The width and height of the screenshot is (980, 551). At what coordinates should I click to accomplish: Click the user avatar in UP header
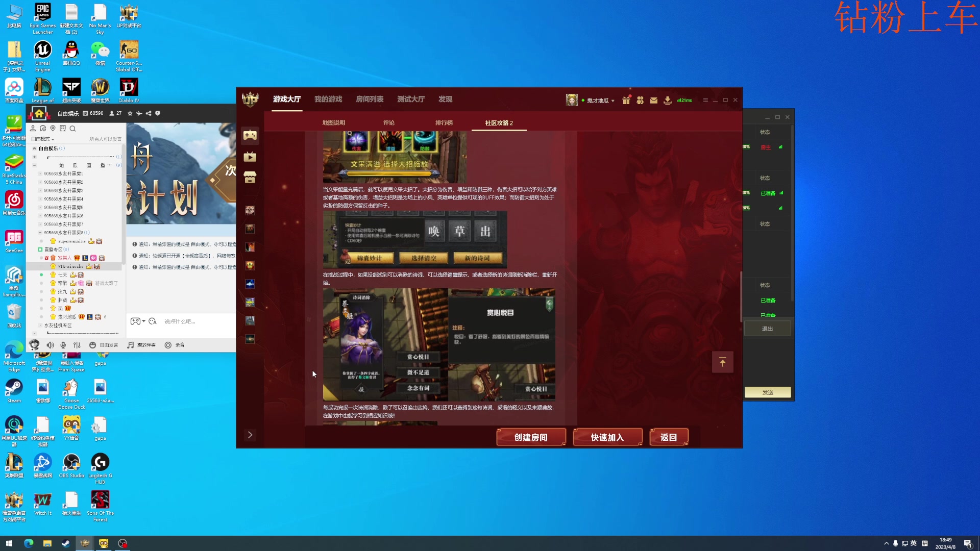(x=572, y=100)
